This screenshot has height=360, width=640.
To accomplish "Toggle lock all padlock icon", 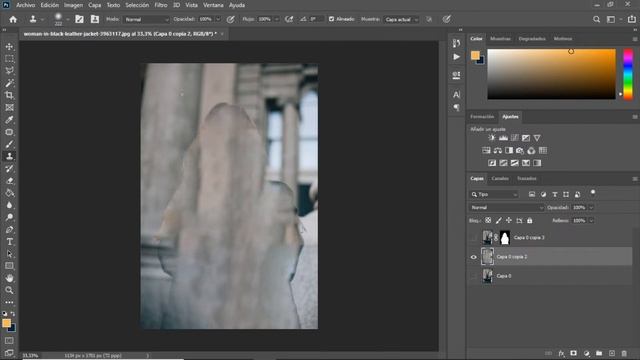I will coord(529,220).
